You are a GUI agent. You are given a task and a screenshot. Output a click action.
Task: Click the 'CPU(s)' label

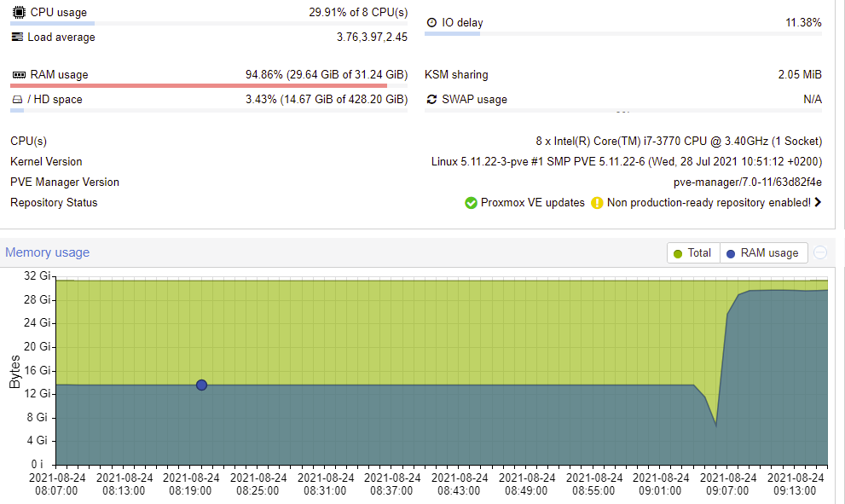pyautogui.click(x=28, y=142)
